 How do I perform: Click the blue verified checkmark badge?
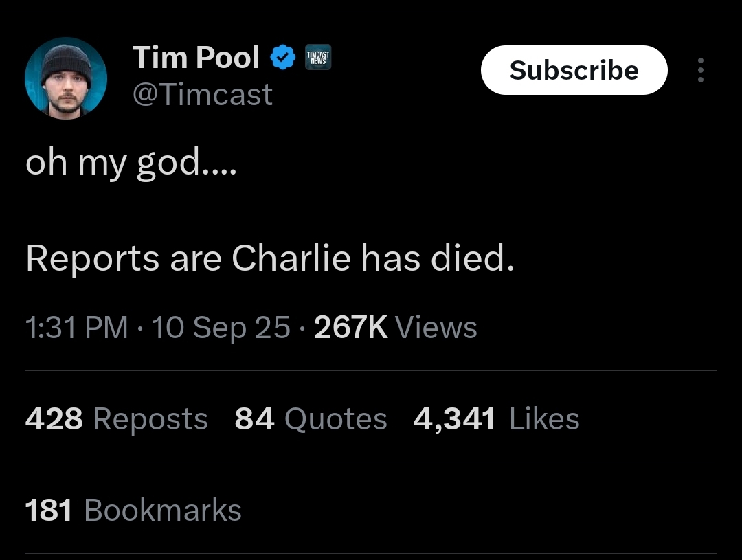click(x=282, y=58)
